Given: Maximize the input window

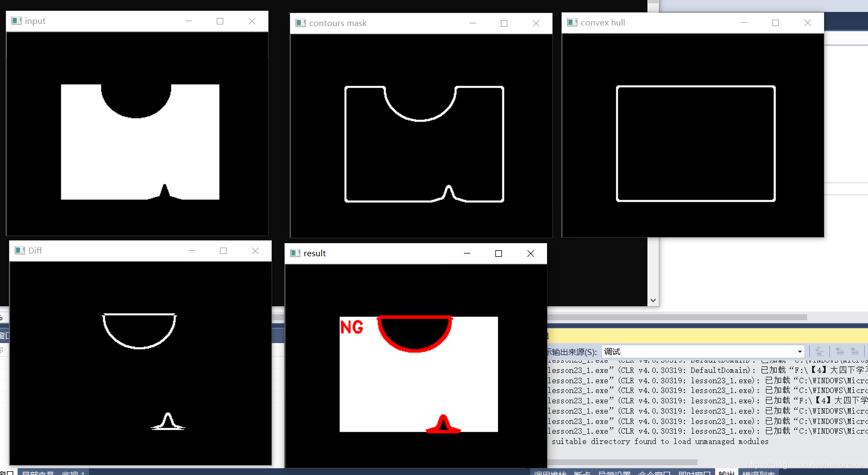Looking at the screenshot, I should coord(220,21).
